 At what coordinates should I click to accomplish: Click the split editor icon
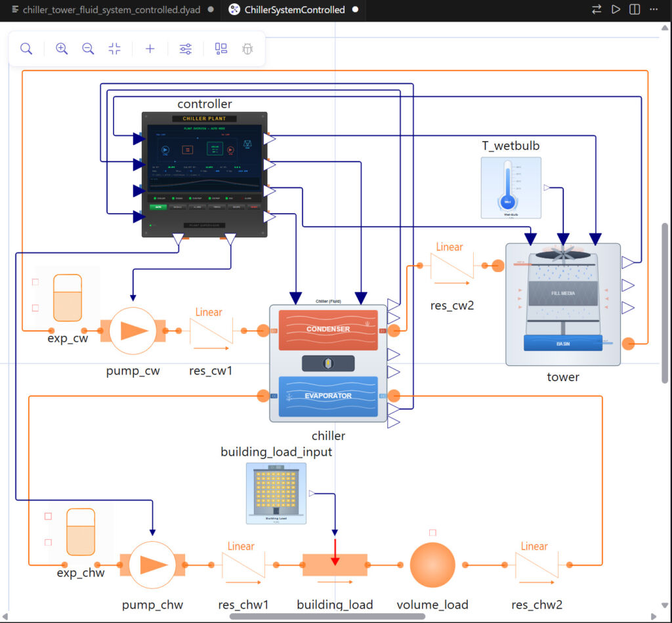pyautogui.click(x=635, y=9)
